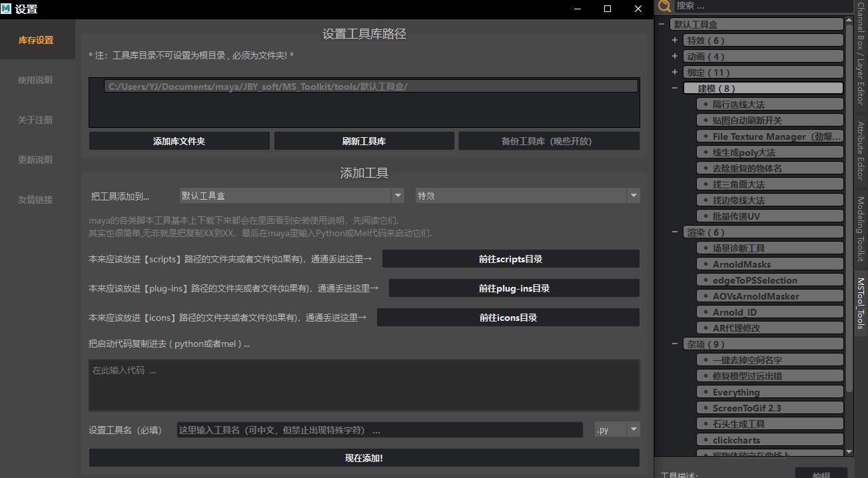Select the ArnoldMasks tool item
Image resolution: width=868 pixels, height=478 pixels.
pyautogui.click(x=741, y=264)
